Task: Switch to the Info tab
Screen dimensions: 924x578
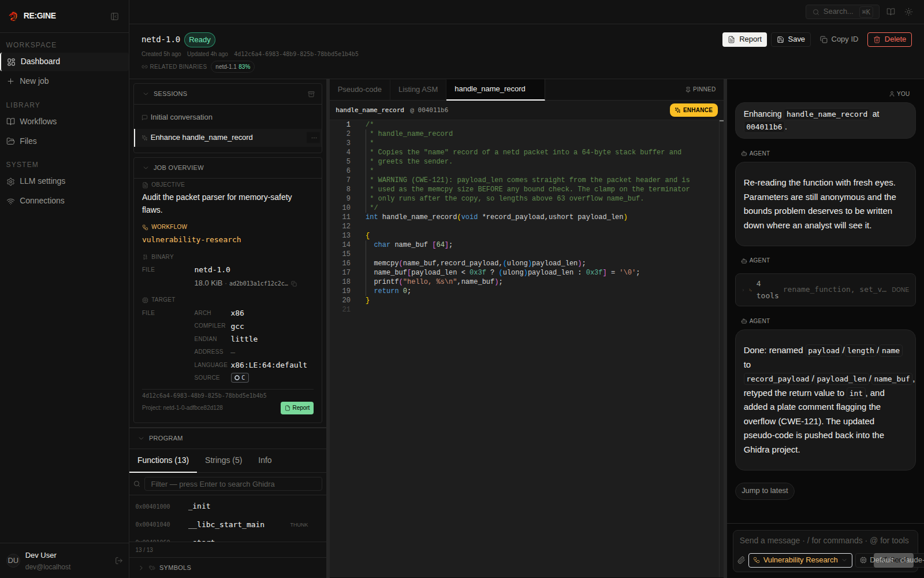Action: click(264, 460)
